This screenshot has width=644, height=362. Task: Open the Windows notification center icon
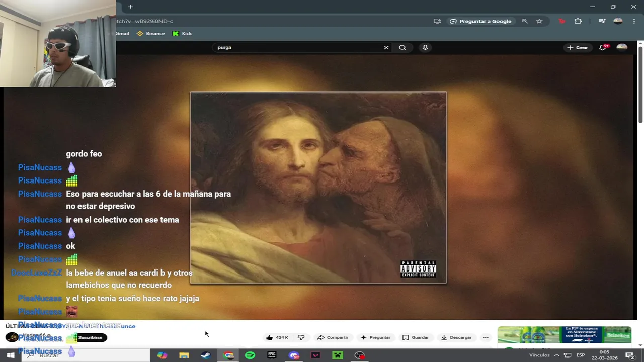(630, 355)
